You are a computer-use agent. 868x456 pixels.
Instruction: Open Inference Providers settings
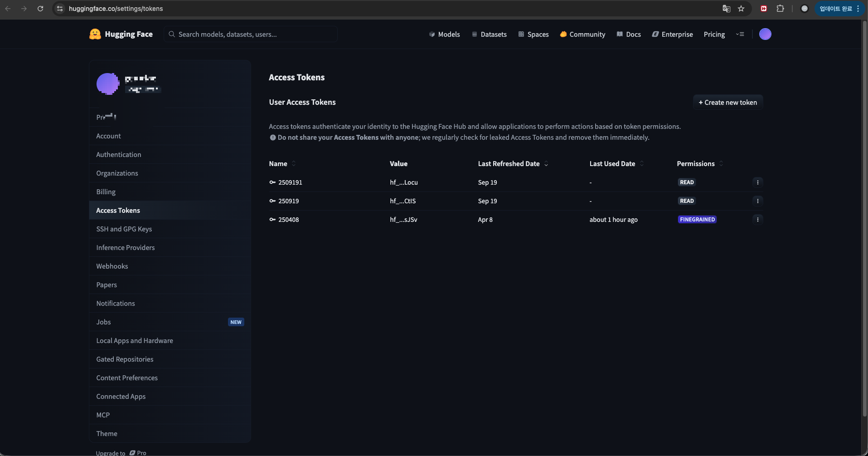[170, 248]
